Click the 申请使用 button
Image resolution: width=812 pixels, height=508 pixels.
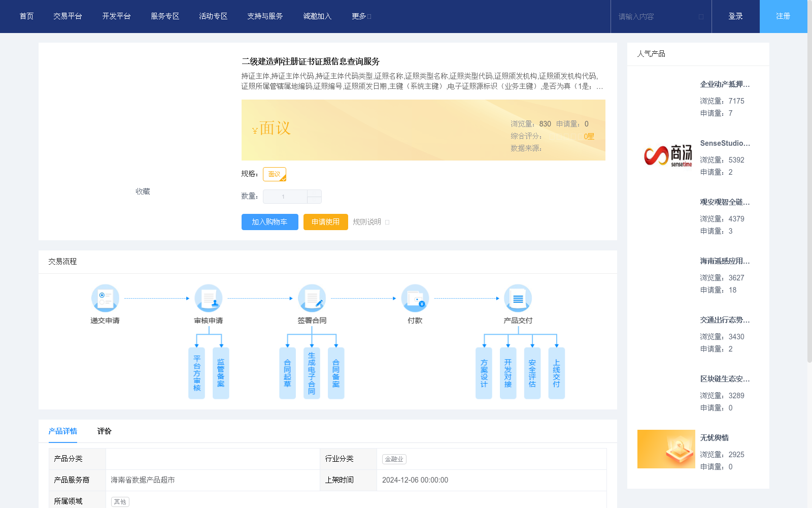325,222
